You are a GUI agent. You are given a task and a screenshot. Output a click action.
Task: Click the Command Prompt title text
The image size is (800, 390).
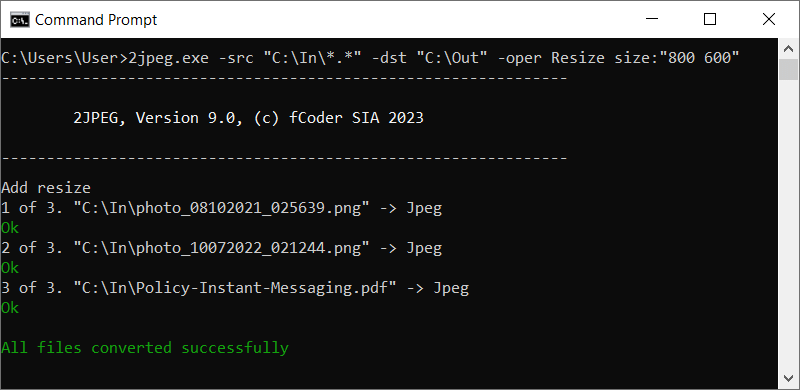96,20
